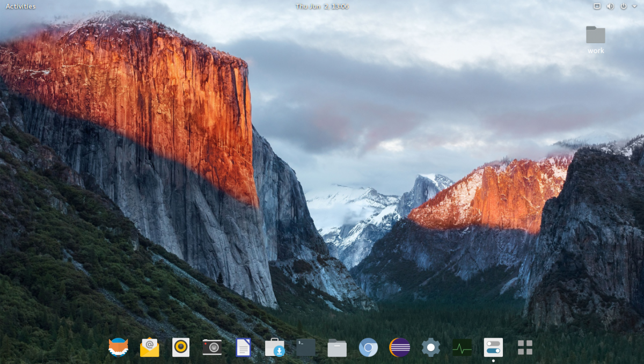Open the Eclipse IDE icon in dock
This screenshot has width=644, height=364.
(399, 347)
